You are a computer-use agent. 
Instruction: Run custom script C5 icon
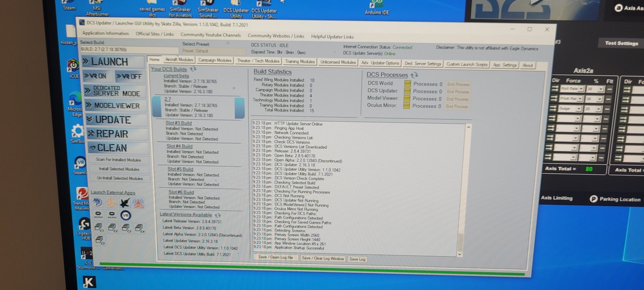pos(99,240)
